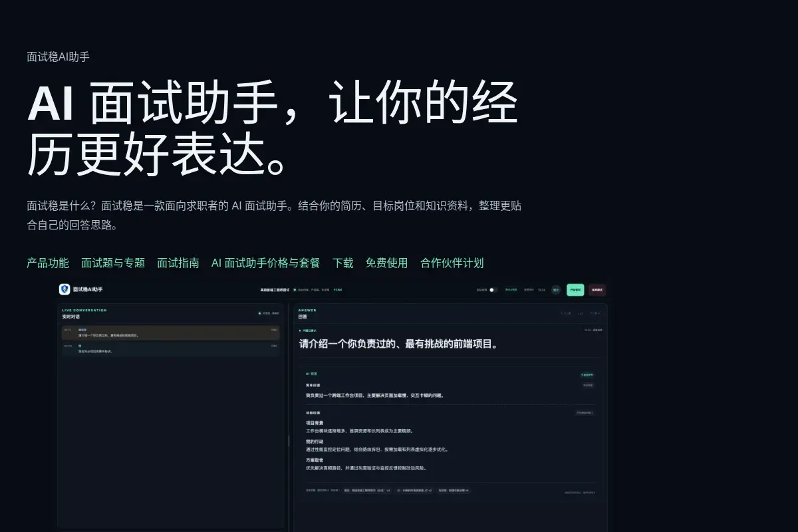Click the 项目背景 section heading
Screen dimensions: 798x532
(x=315, y=422)
